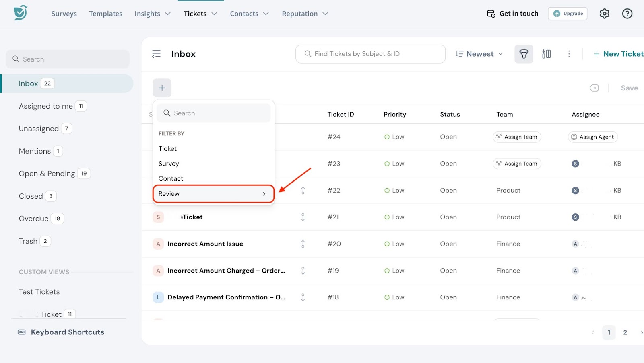This screenshot has height=363, width=644.
Task: Expand the Newest sort dropdown
Action: pos(479,54)
